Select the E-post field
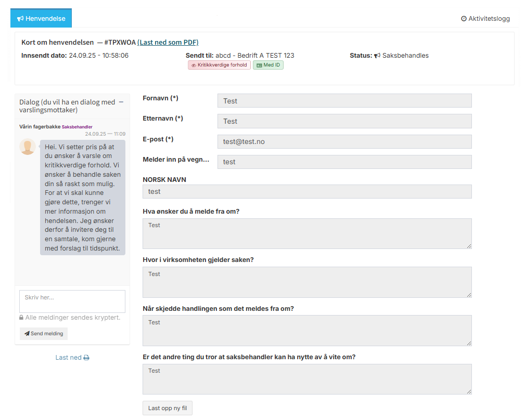This screenshot has width=525, height=420. coord(344,141)
